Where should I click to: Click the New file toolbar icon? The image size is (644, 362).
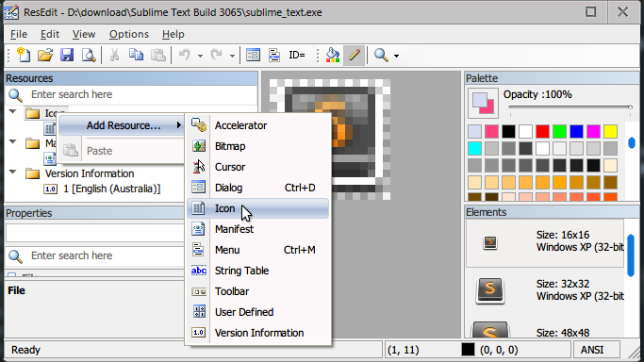click(24, 55)
